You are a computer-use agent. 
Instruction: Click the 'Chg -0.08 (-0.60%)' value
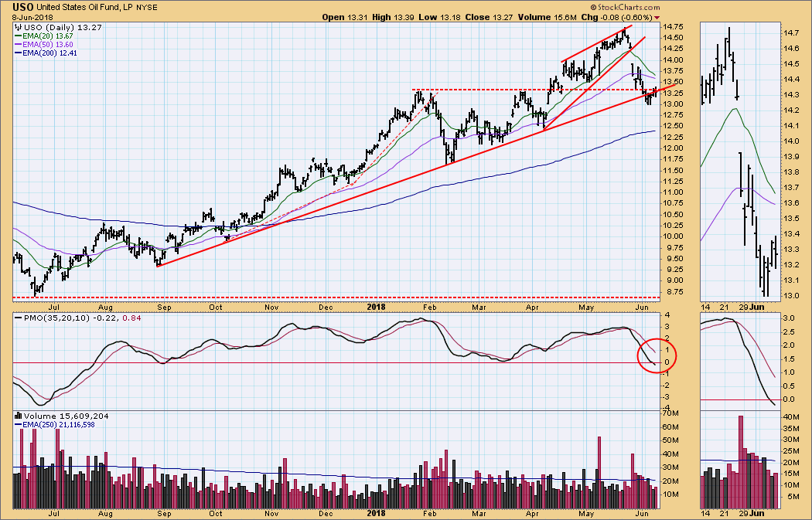coord(617,17)
